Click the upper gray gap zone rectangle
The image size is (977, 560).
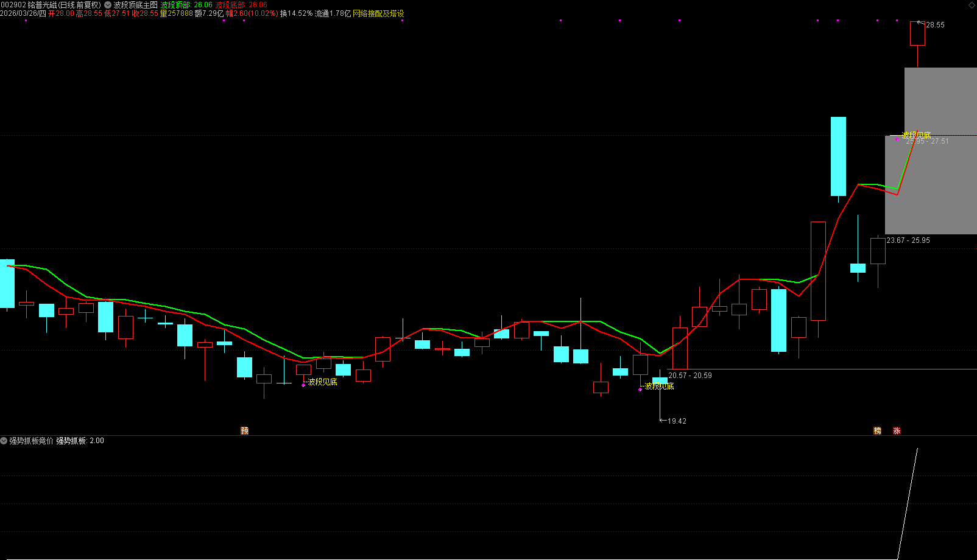click(940, 101)
